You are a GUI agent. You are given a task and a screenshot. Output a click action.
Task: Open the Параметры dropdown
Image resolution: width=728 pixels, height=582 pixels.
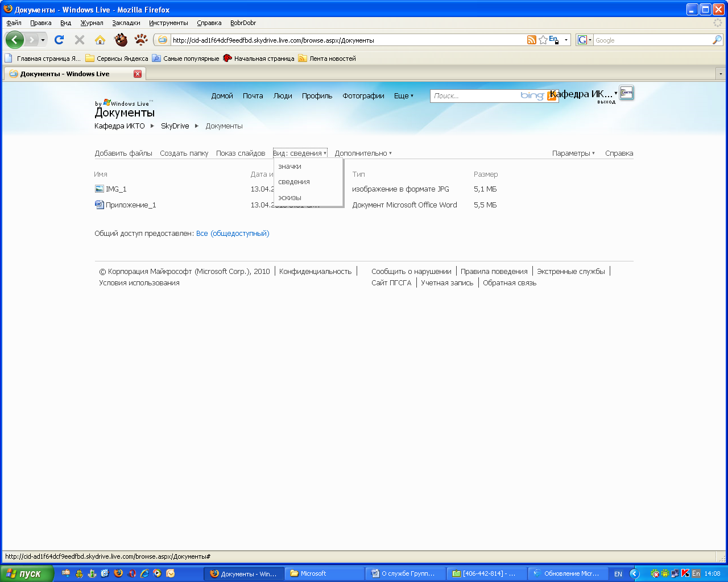click(x=573, y=153)
